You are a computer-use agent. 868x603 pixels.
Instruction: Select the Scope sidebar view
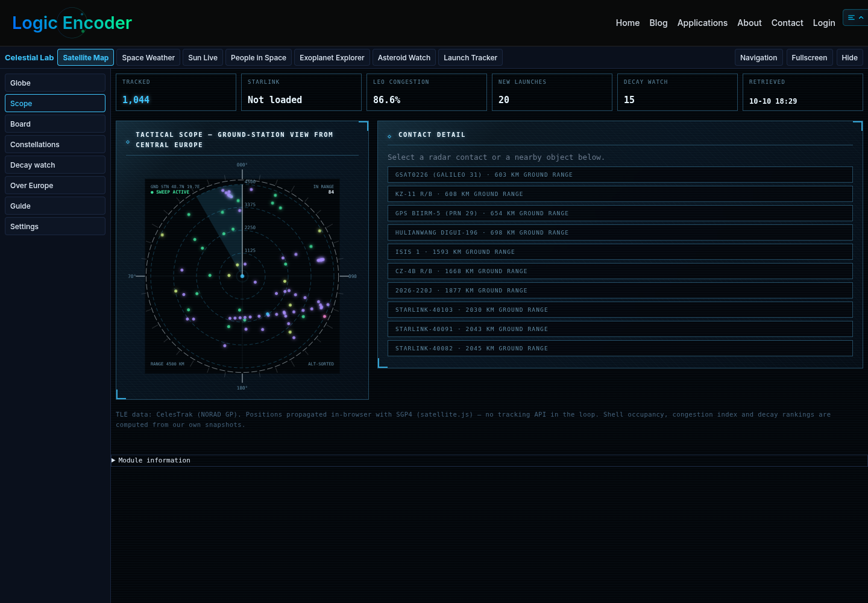tap(55, 103)
